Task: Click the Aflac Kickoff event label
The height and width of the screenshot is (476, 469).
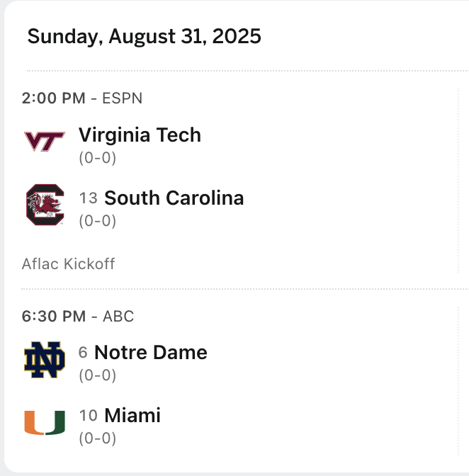Action: (x=68, y=264)
